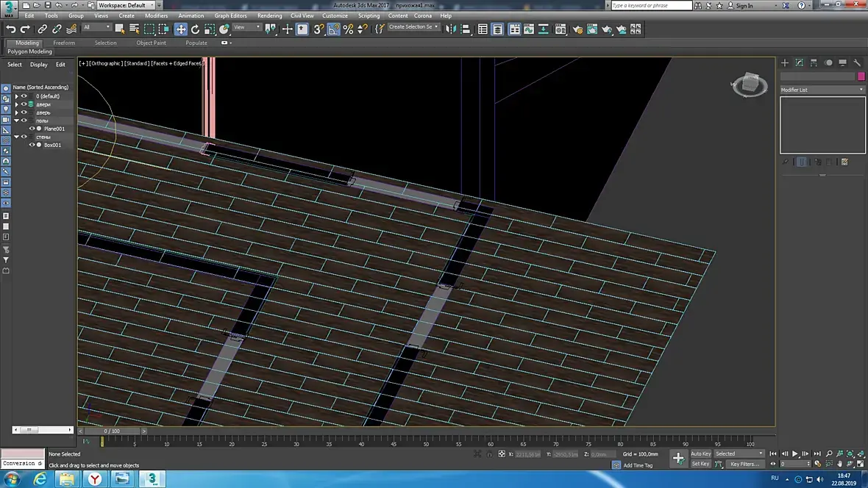Open the Create tab in the command panel

(785, 63)
